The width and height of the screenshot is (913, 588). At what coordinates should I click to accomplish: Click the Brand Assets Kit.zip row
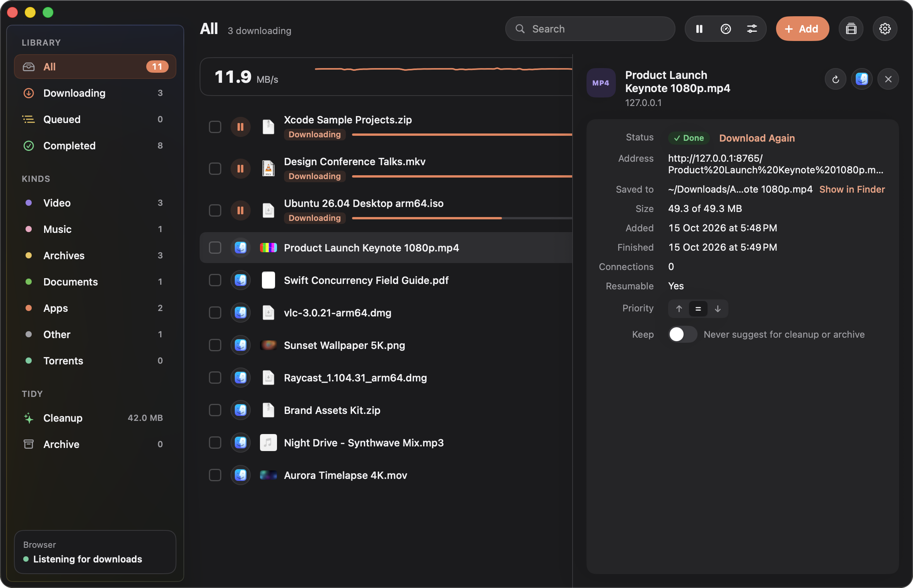click(x=386, y=410)
